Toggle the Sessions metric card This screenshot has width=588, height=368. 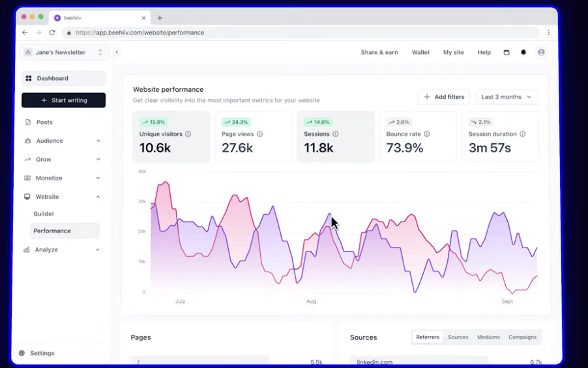point(336,137)
